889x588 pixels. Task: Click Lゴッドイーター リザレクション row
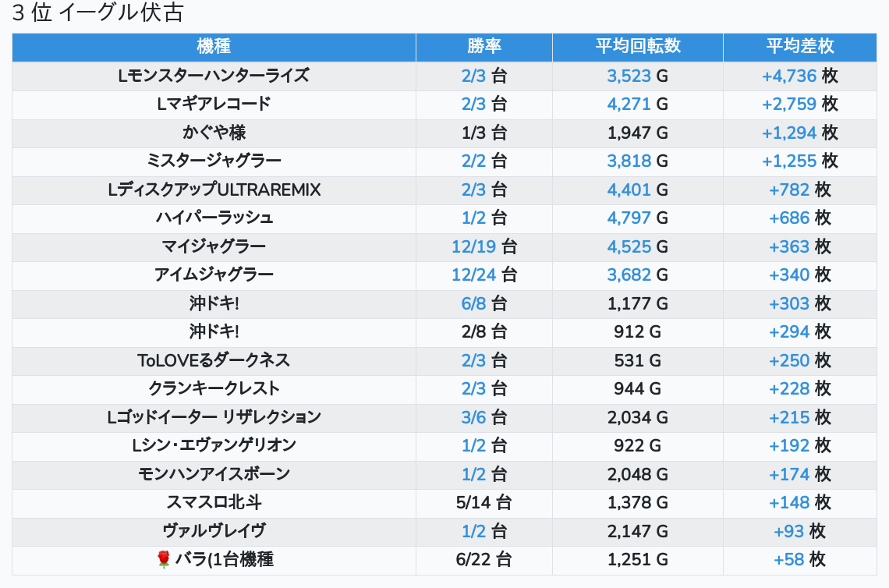214,417
